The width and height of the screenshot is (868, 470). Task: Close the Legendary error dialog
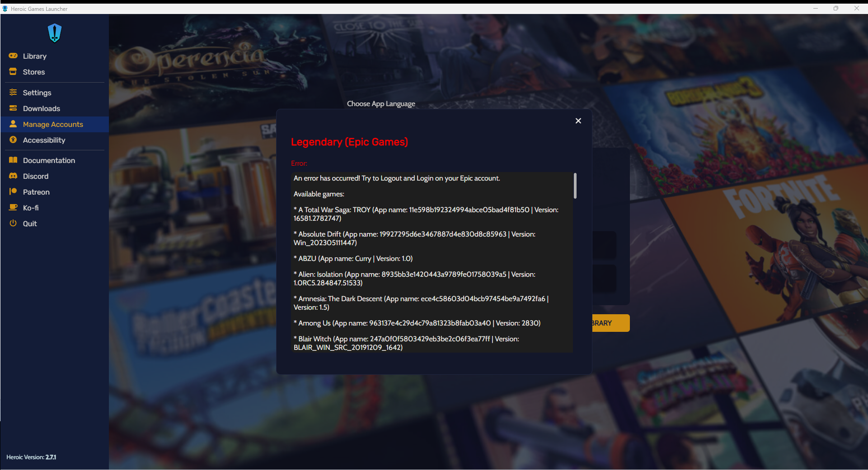click(578, 121)
